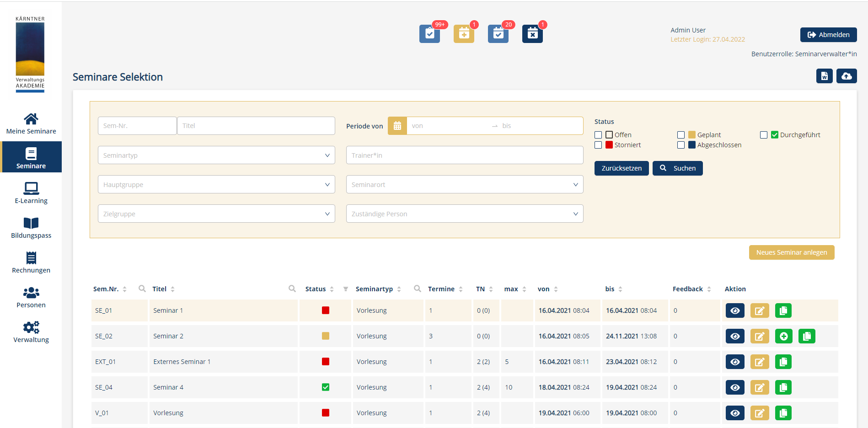Enable the Offen status checkbox
This screenshot has width=868, height=428.
point(598,135)
